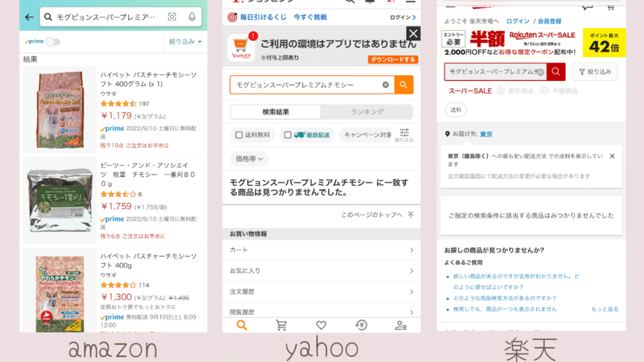The height and width of the screenshot is (362, 644).
Task: Select the 検索結果 tab
Action: (276, 112)
